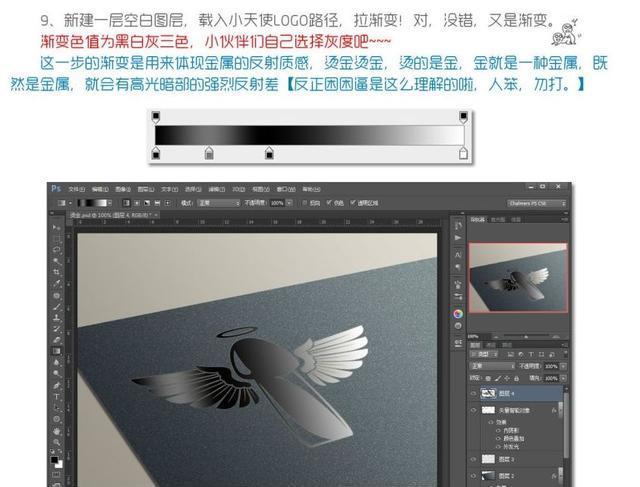Toggle the Transparency checkbox
Viewport: 640px width, 487px height.
click(353, 203)
